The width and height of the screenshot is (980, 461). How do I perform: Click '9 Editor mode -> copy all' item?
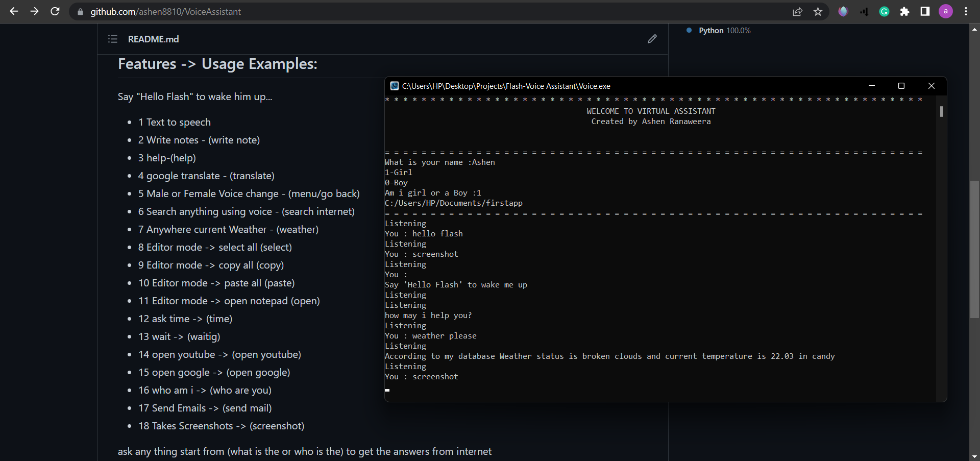(211, 265)
